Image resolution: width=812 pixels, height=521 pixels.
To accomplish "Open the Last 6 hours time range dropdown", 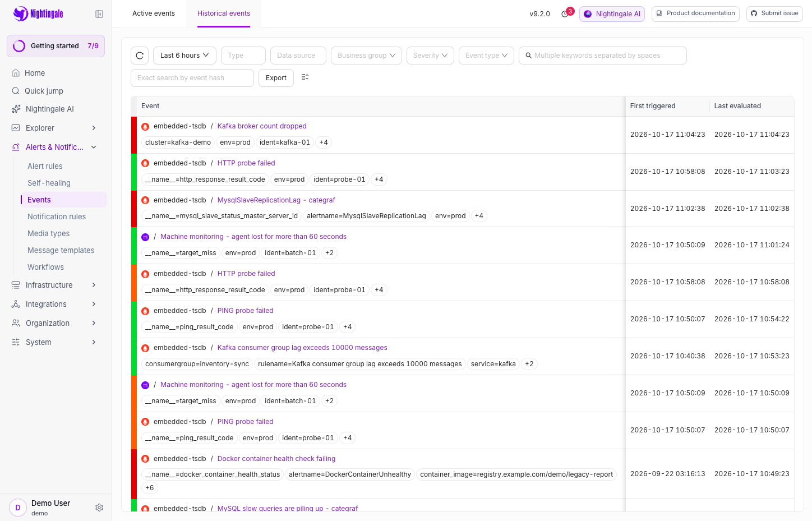I will [184, 56].
